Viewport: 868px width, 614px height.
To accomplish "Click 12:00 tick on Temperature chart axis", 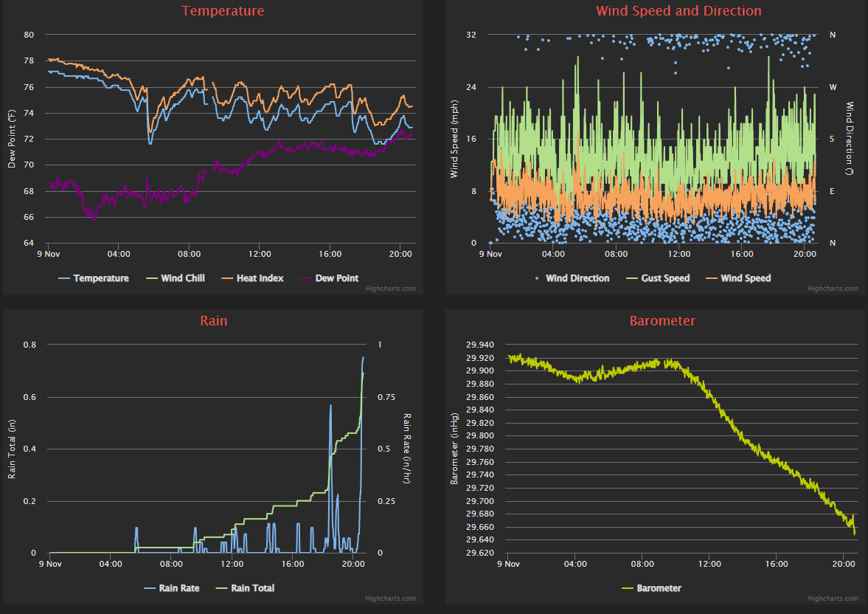I will coord(260,254).
